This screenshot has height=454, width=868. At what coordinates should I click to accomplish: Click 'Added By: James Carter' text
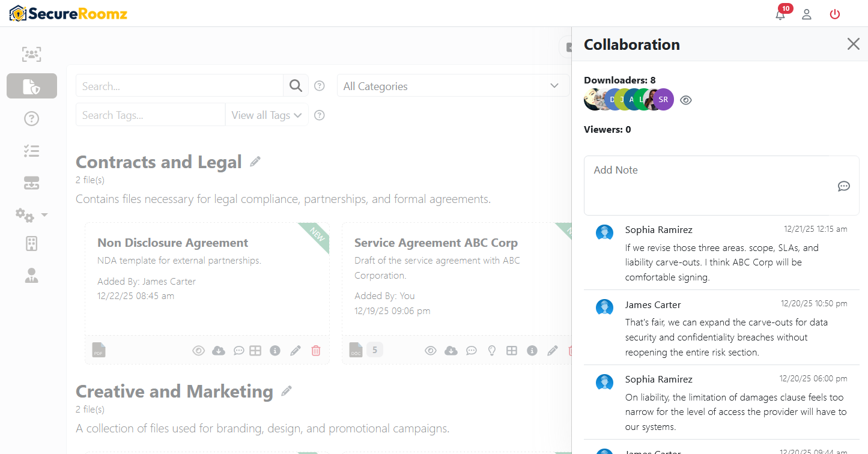point(147,281)
